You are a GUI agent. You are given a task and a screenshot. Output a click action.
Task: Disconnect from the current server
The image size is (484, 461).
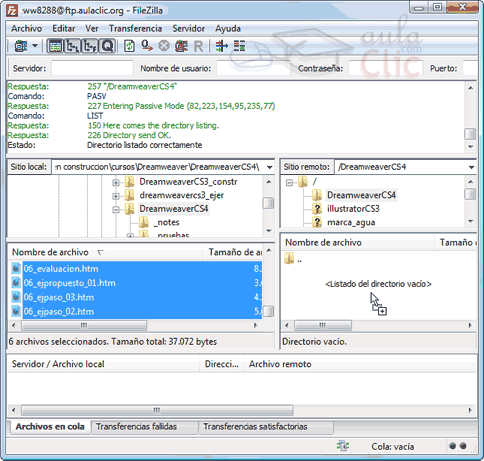pos(181,46)
